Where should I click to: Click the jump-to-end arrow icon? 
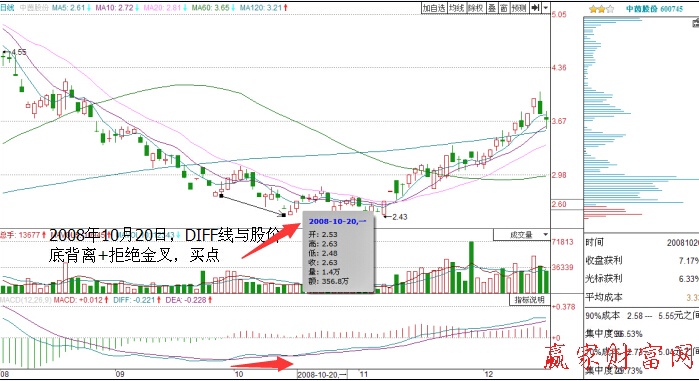[535, 8]
